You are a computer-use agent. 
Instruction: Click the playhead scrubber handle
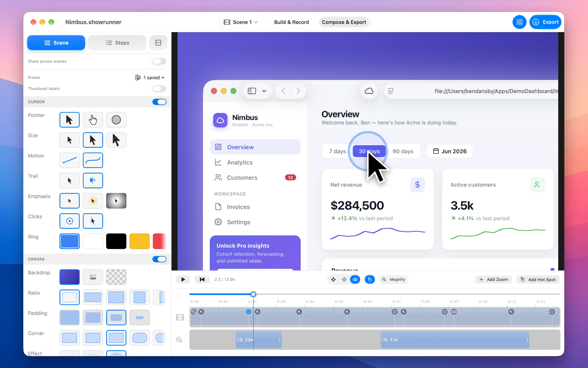(253, 294)
